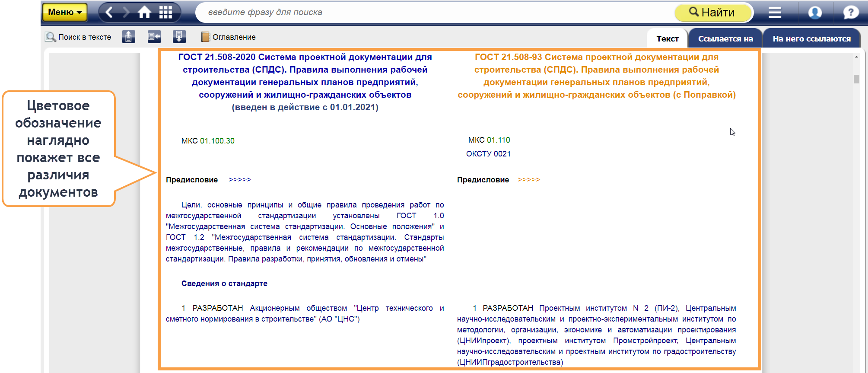Jump to next difference (down arrow icon)
Screen dimensions: 868x373
coord(179,37)
